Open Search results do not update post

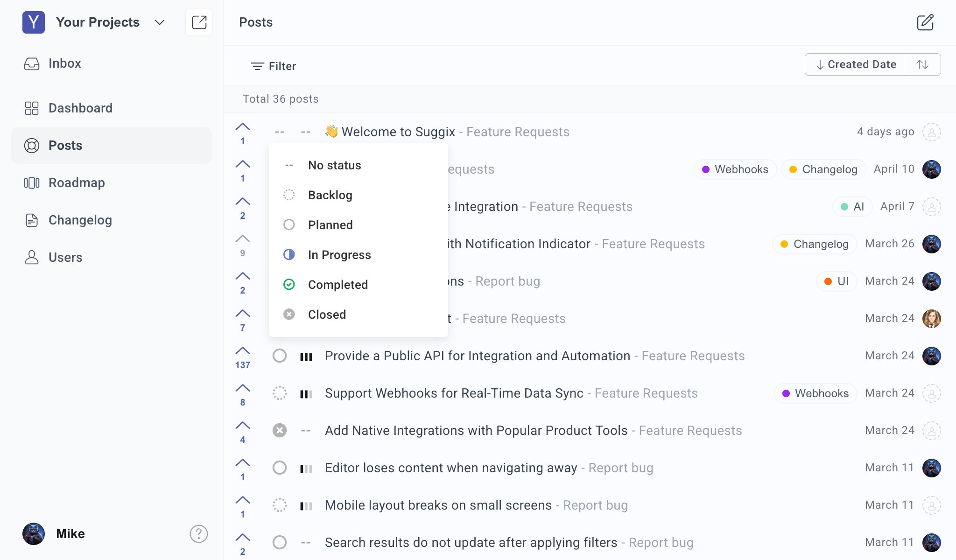click(471, 543)
